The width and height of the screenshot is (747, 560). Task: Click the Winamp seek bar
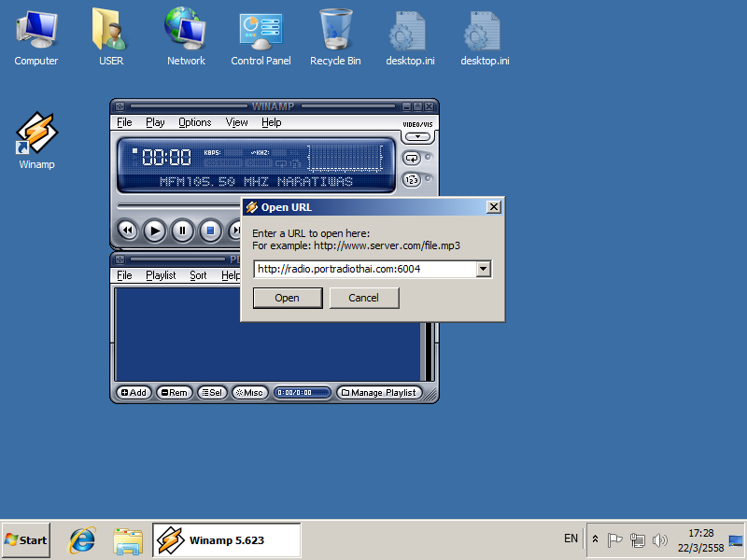pyautogui.click(x=178, y=206)
